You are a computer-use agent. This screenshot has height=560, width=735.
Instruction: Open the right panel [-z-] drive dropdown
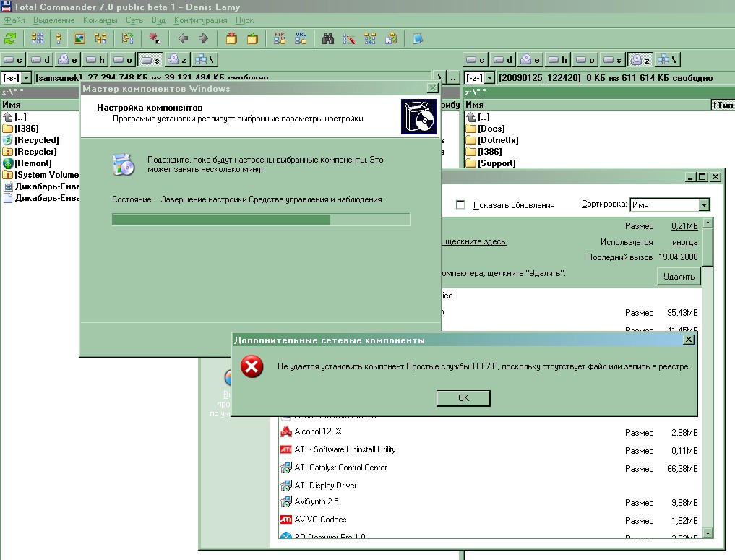[x=490, y=78]
